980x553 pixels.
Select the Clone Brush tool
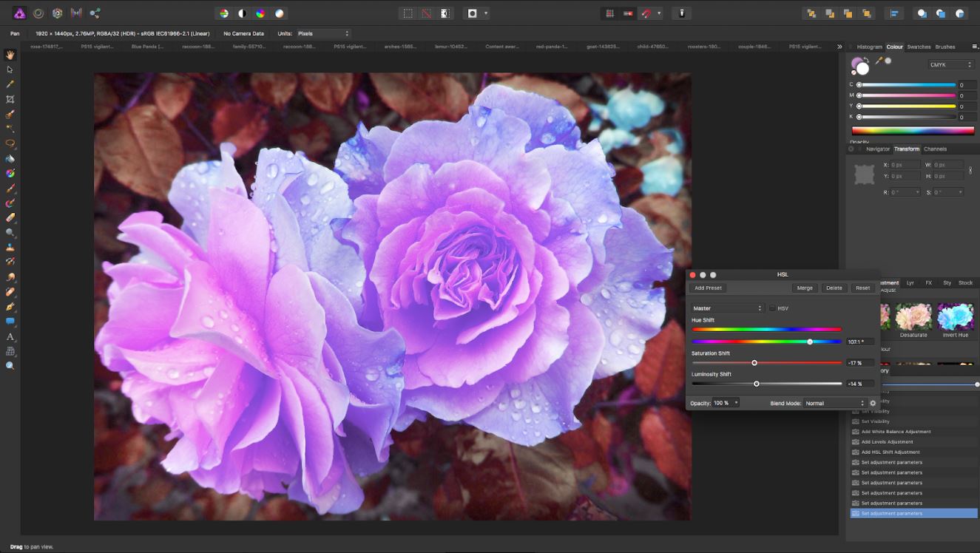[10, 247]
